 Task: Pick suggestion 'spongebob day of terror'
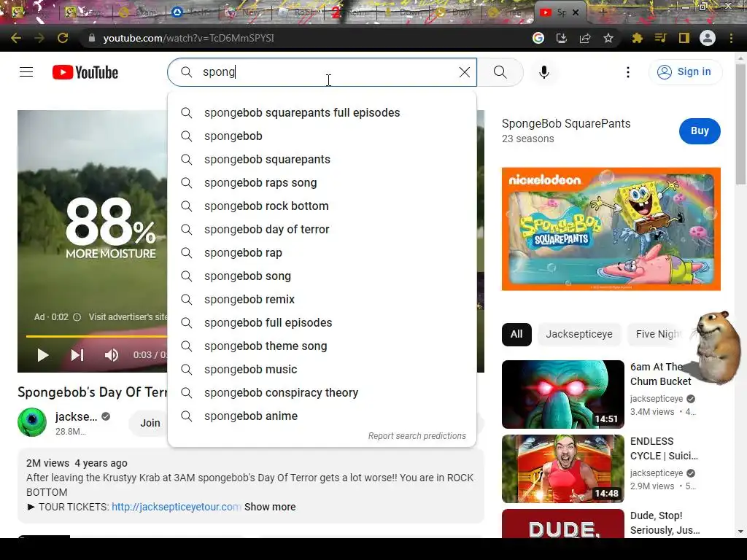(x=322, y=230)
